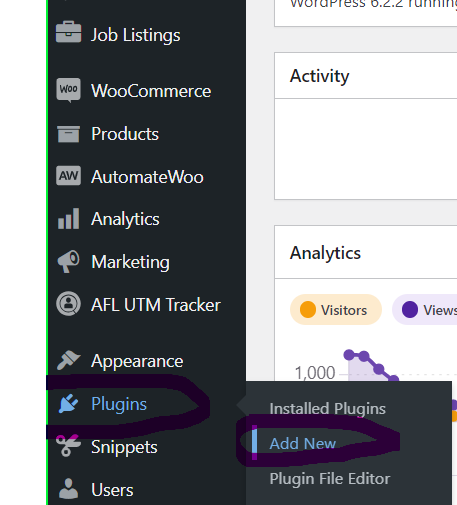Click the Users person icon

click(x=68, y=489)
